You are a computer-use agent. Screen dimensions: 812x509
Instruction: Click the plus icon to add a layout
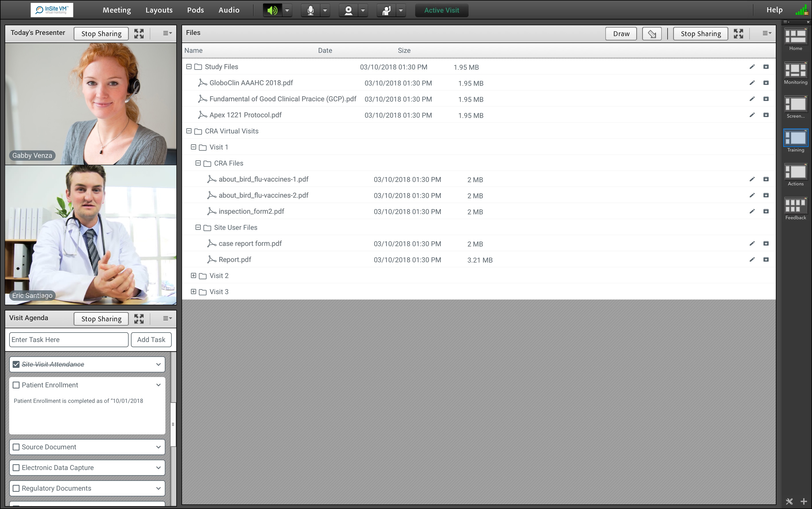(804, 501)
